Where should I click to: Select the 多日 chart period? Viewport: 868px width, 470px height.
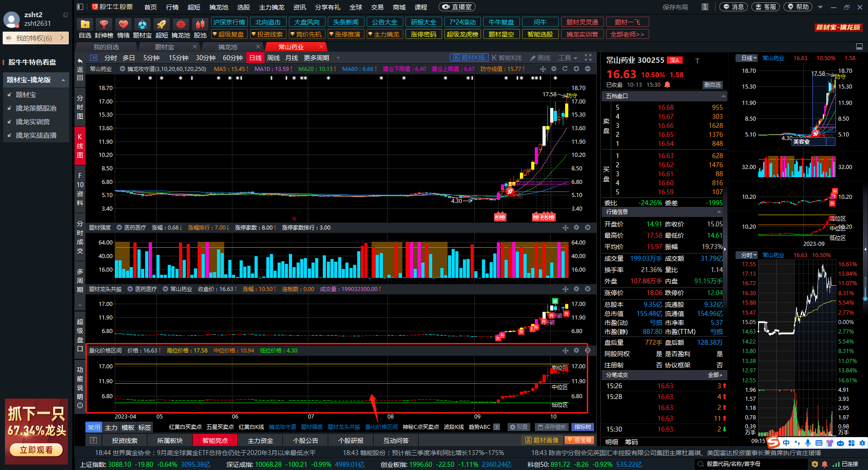point(129,58)
